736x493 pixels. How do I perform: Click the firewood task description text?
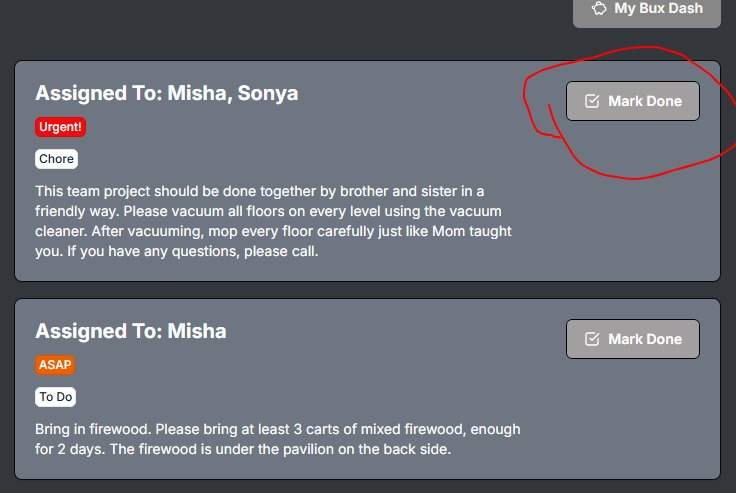click(277, 439)
